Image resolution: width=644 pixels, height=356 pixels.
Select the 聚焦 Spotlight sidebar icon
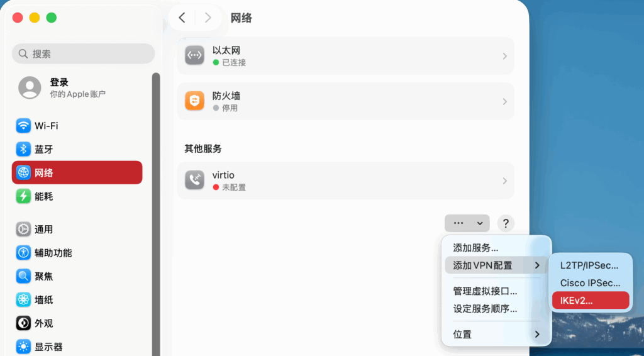coord(23,276)
